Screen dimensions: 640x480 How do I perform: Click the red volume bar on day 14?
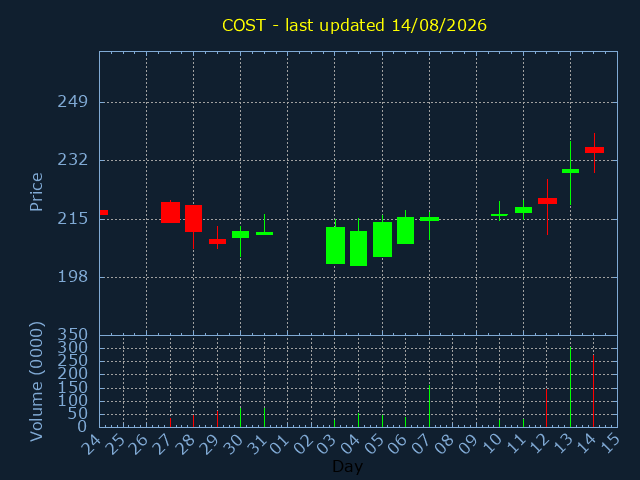(x=593, y=391)
